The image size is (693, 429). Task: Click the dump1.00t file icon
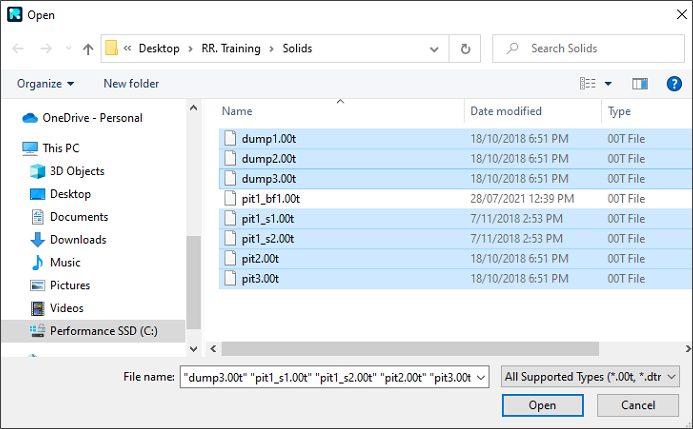[230, 137]
